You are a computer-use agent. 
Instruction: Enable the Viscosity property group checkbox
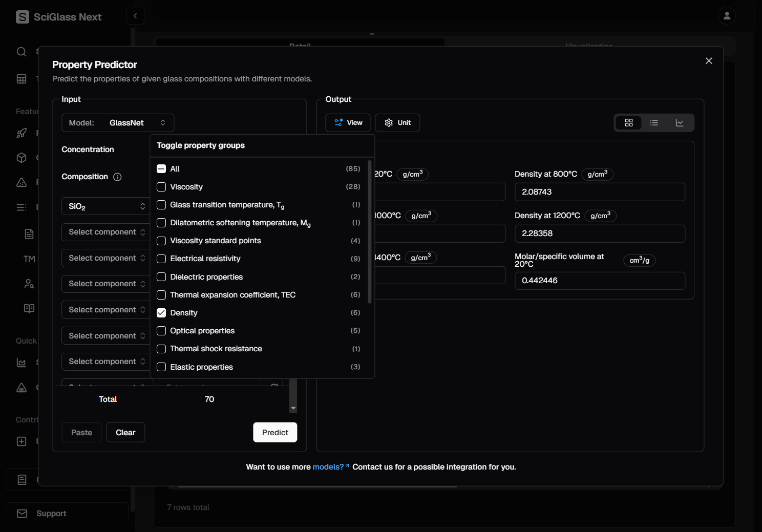tap(161, 187)
